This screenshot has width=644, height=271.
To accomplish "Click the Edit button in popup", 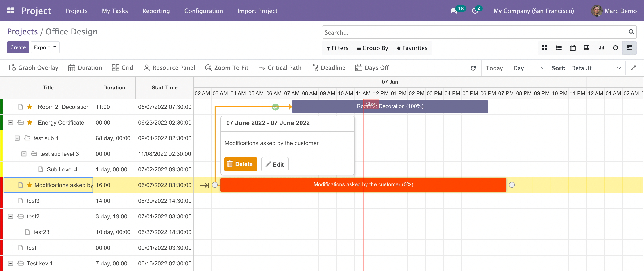I will pyautogui.click(x=275, y=164).
